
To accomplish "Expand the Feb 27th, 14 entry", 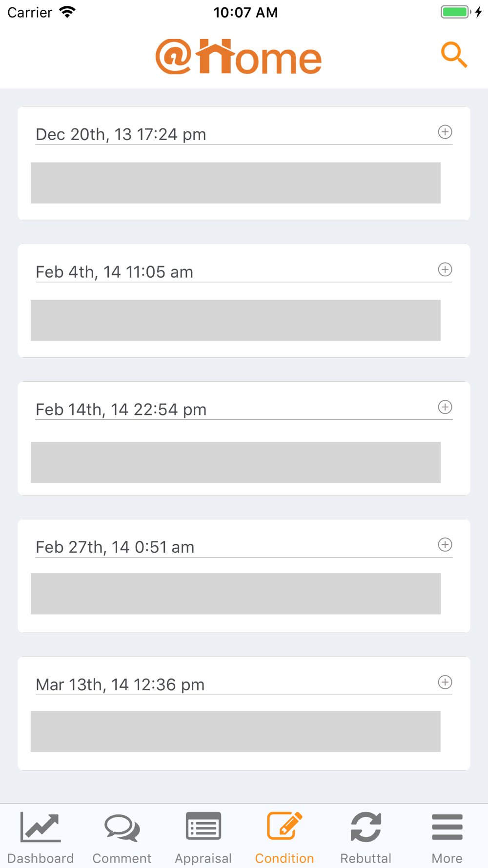I will click(x=445, y=545).
